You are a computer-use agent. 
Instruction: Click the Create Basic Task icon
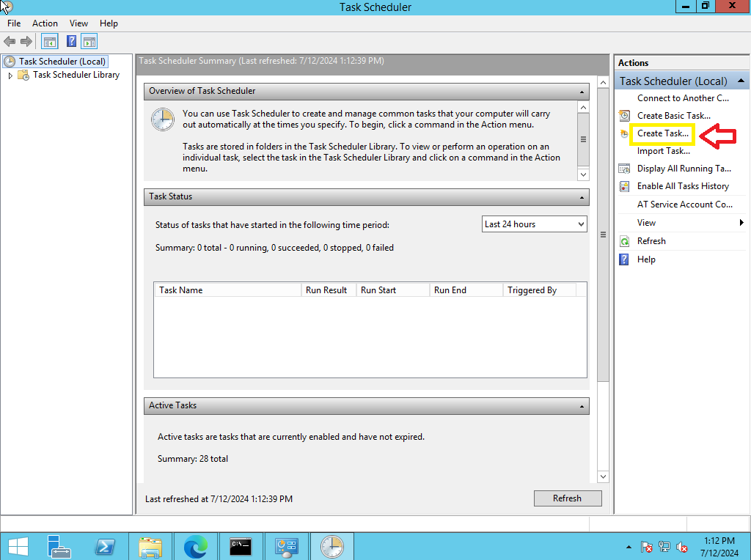(x=624, y=115)
